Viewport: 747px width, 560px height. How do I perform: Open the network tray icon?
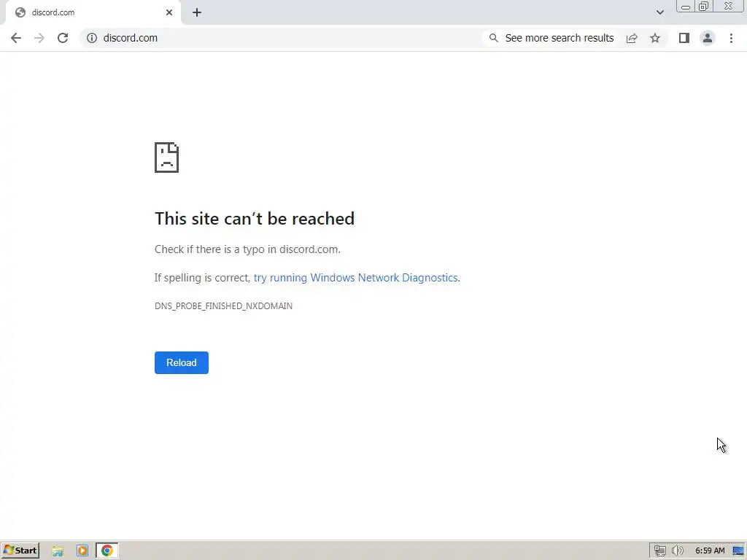(x=659, y=551)
